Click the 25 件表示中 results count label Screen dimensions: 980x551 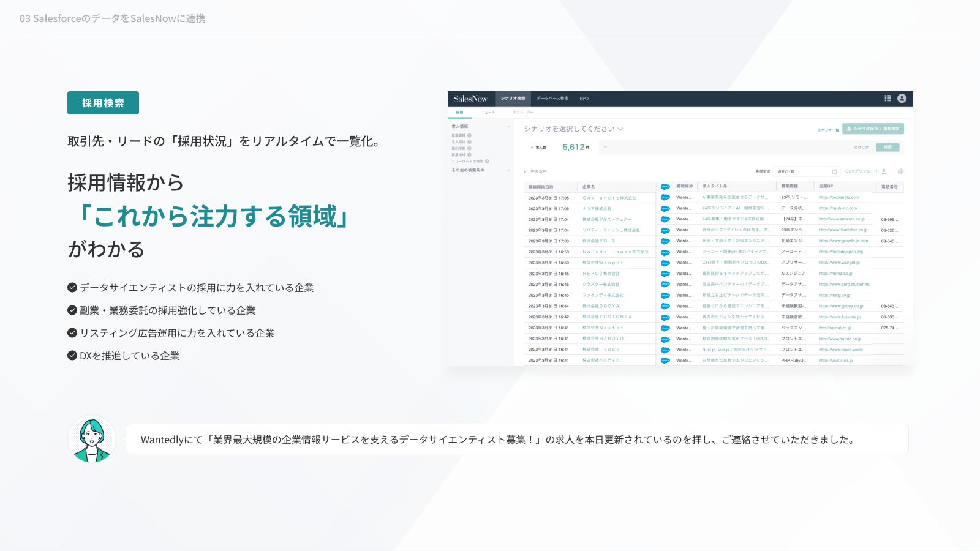(535, 171)
